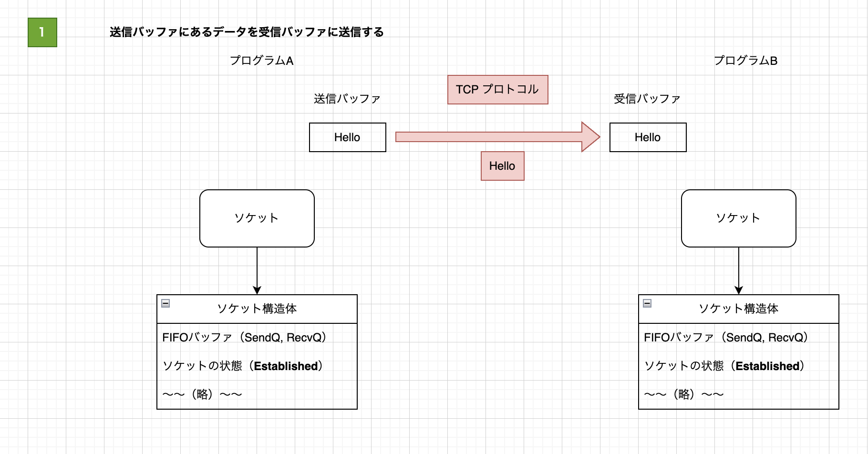Select the 受信バッファ Hello box

(x=647, y=137)
